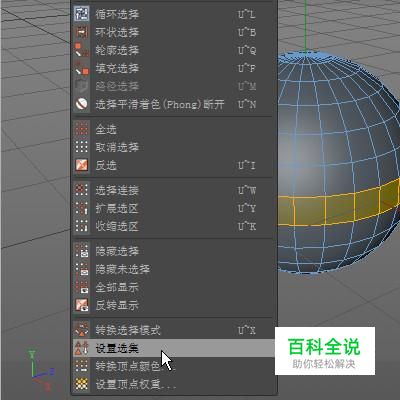Click the Invert Selection (反选) icon
This screenshot has width=400, height=400.
pos(82,165)
